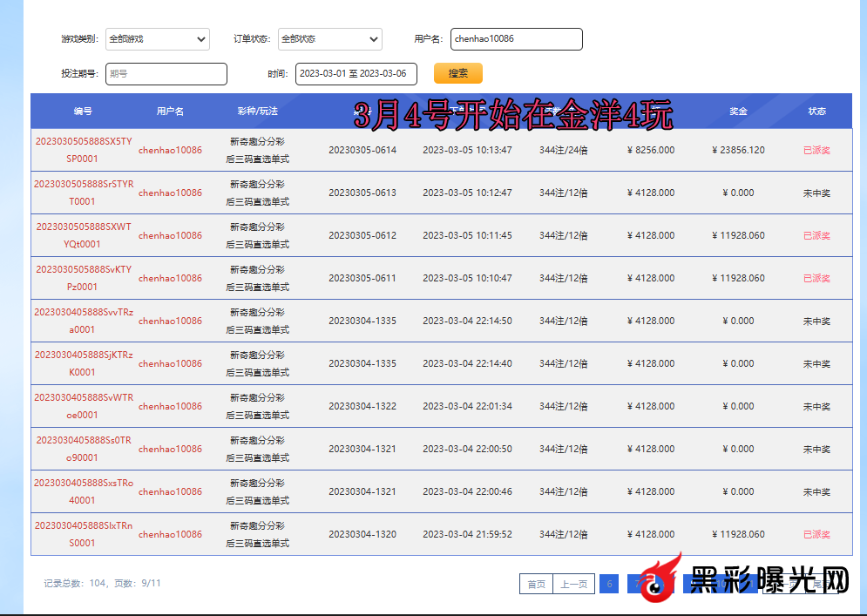Select the 用户名 table column header
867x616 pixels.
[x=170, y=112]
